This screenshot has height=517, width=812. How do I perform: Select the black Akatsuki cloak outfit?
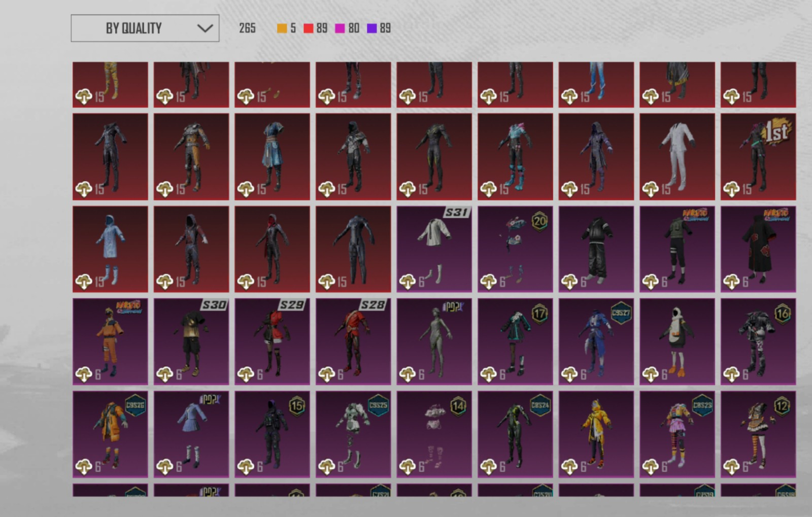pos(758,249)
